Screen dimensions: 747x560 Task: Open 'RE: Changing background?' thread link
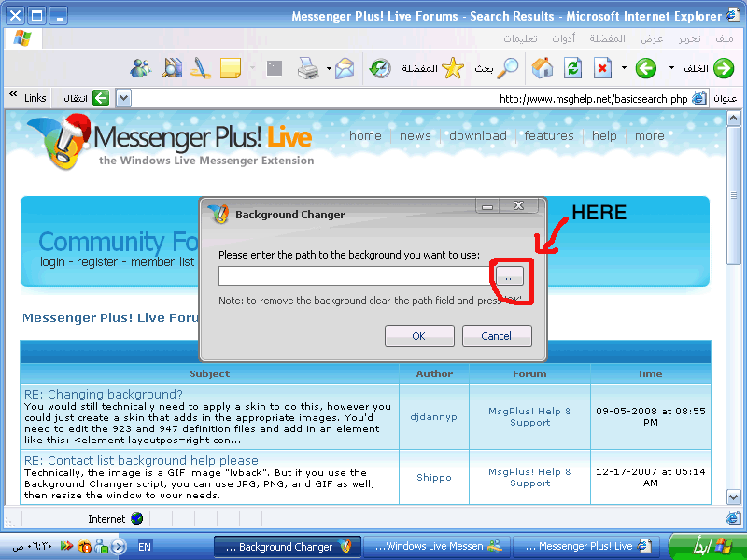tap(104, 395)
